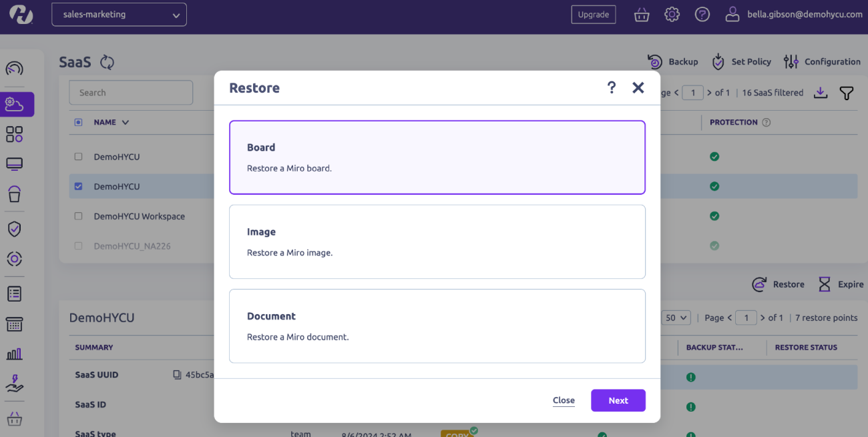Click the Next button
Screen dimensions: 868x437
click(618, 400)
